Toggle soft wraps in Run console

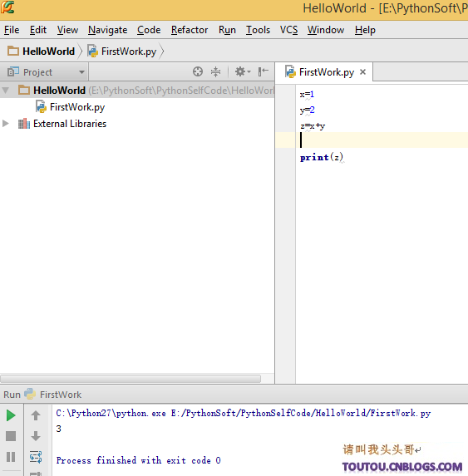[x=36, y=457]
